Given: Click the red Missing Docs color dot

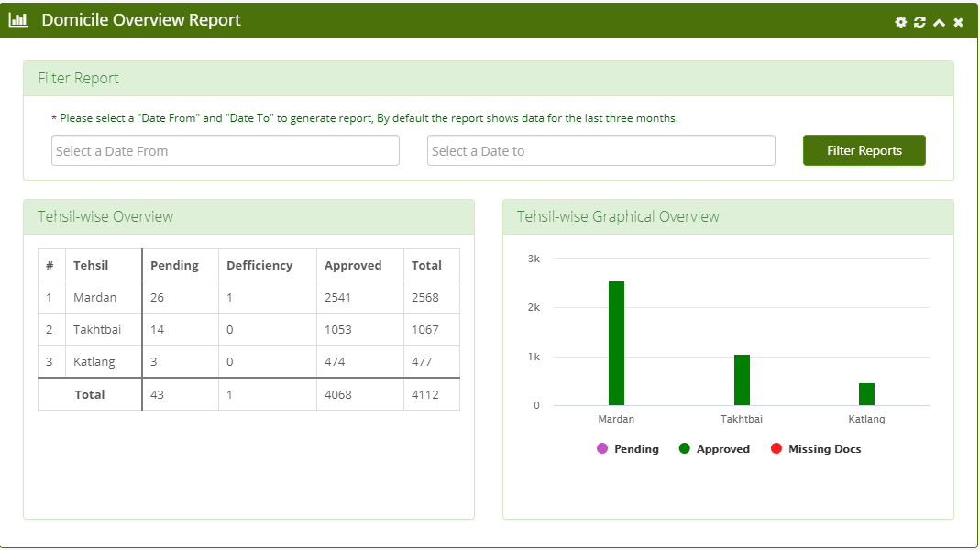Looking at the screenshot, I should click(x=776, y=448).
